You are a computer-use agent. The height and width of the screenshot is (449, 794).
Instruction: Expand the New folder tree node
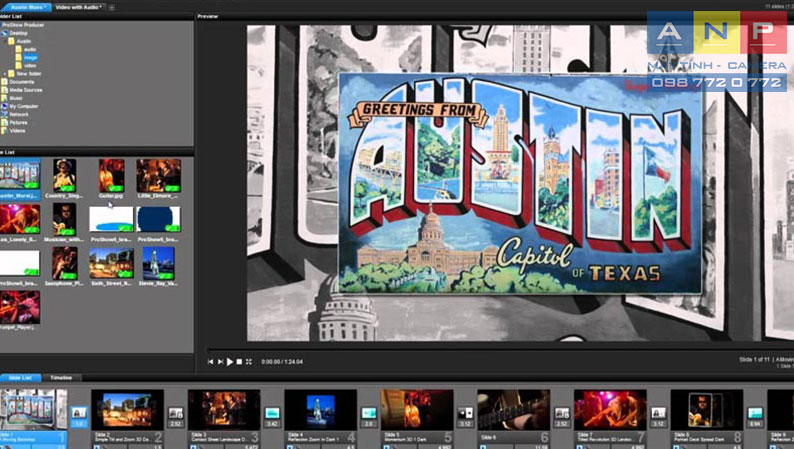pos(6,74)
